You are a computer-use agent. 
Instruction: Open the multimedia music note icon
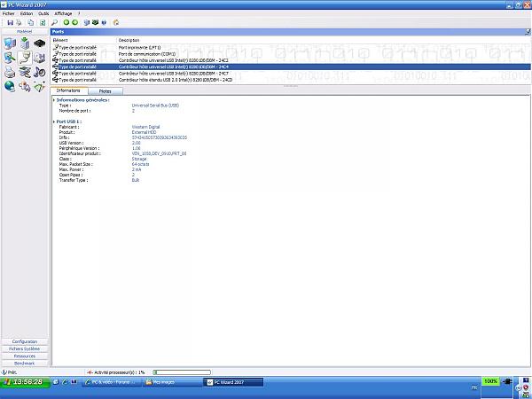pyautogui.click(x=40, y=73)
